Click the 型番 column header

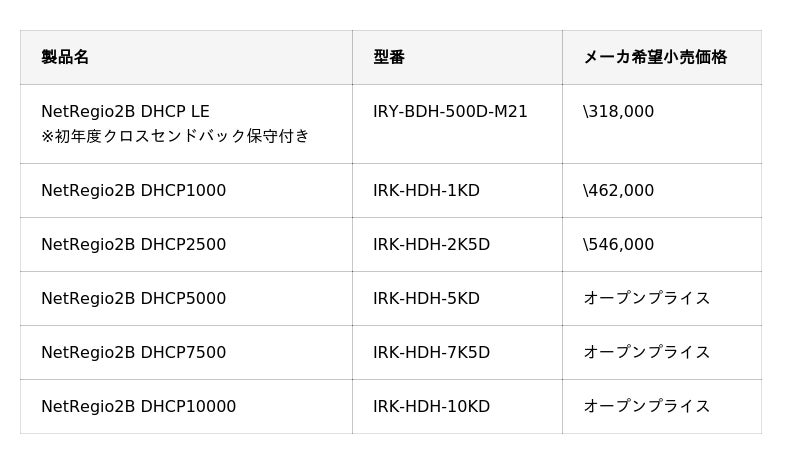pos(389,58)
